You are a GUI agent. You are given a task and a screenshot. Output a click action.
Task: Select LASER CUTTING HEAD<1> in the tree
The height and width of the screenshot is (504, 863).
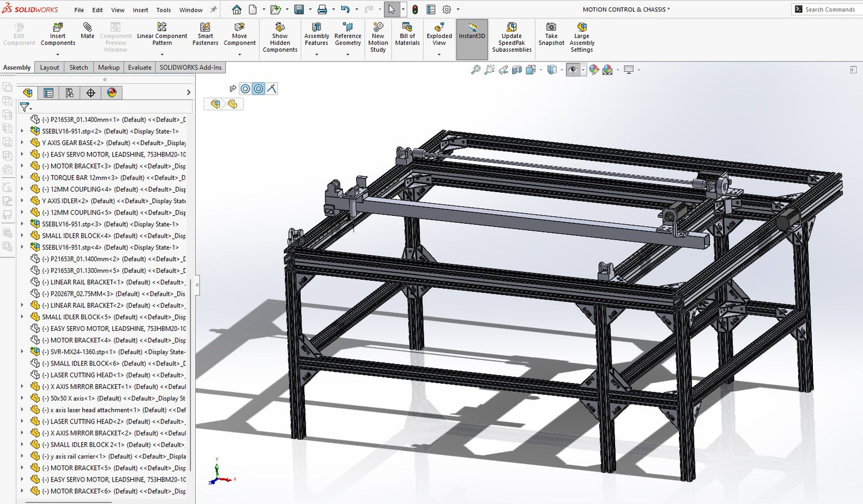(86, 375)
